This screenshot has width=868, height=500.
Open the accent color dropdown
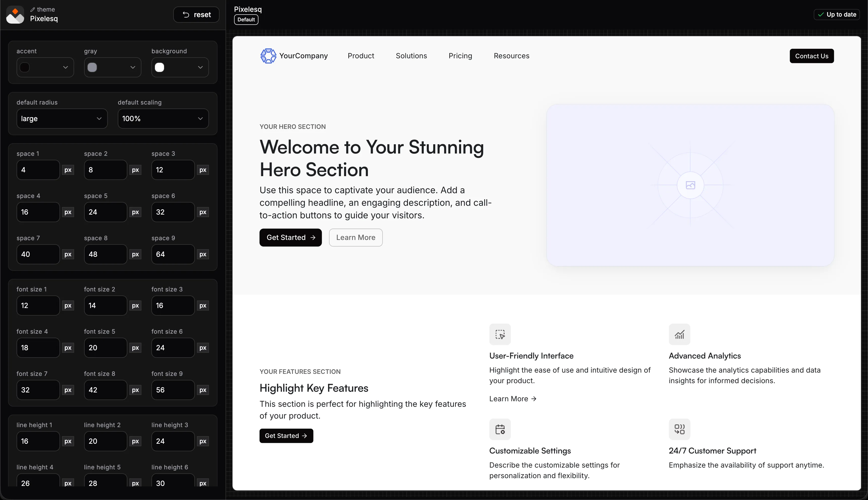pyautogui.click(x=45, y=67)
